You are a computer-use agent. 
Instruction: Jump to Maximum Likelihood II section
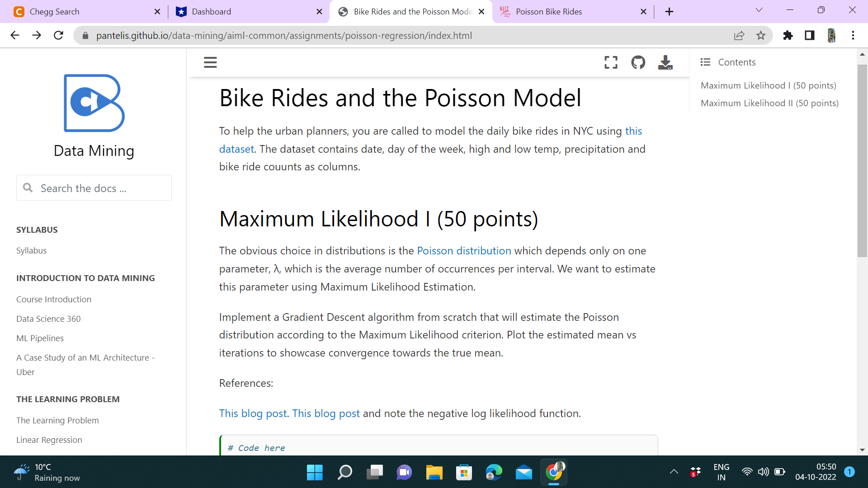click(769, 103)
